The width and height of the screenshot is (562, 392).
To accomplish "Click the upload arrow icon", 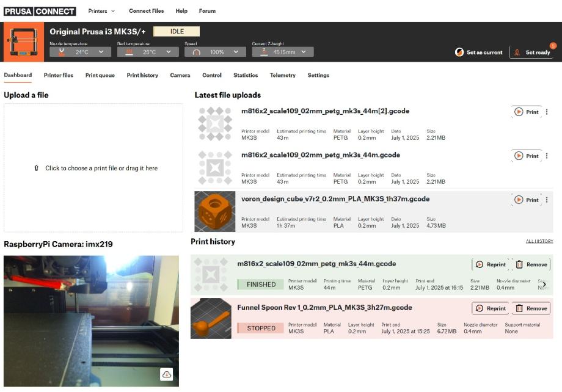I will click(x=36, y=168).
